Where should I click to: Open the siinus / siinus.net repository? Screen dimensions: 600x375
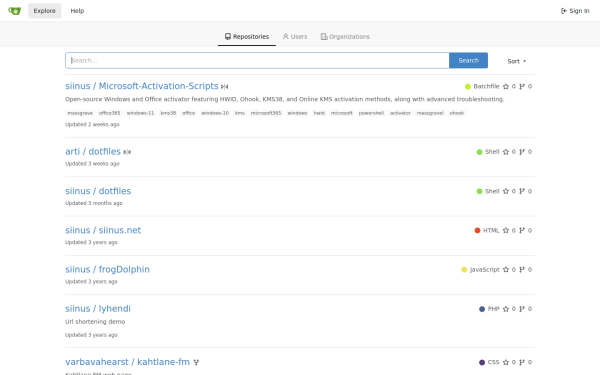tap(103, 230)
